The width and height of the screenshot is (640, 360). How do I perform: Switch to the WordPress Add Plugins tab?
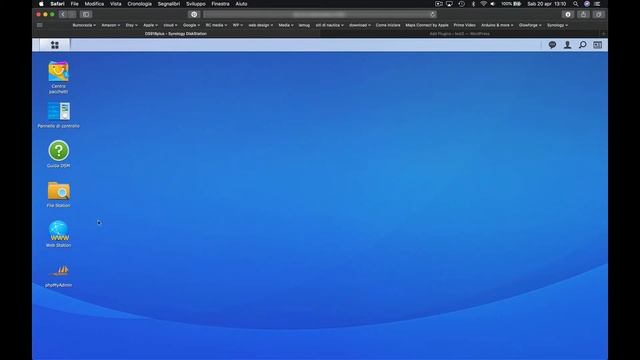pyautogui.click(x=460, y=34)
